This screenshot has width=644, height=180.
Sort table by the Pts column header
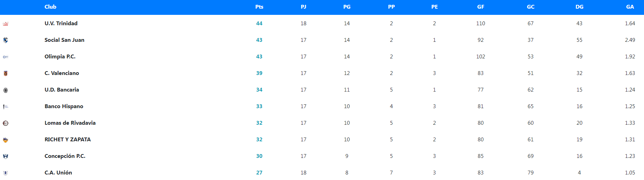(259, 7)
